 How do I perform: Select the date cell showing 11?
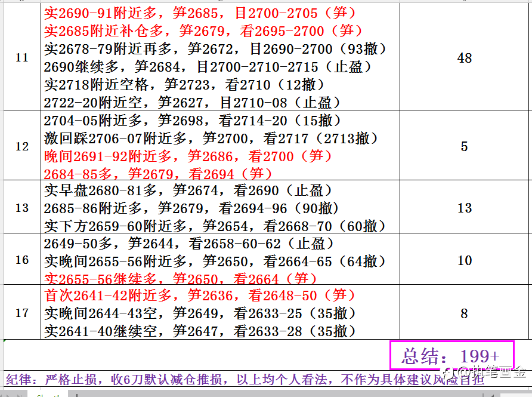(22, 57)
